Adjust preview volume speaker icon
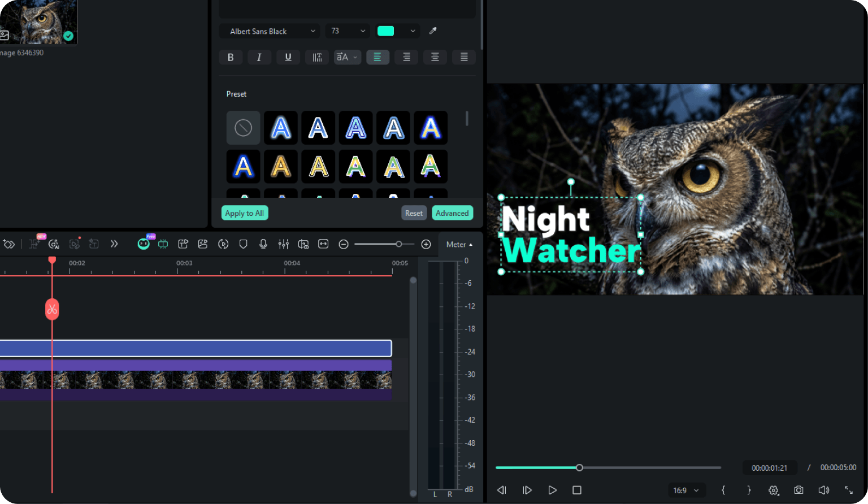The width and height of the screenshot is (868, 504). 824,490
